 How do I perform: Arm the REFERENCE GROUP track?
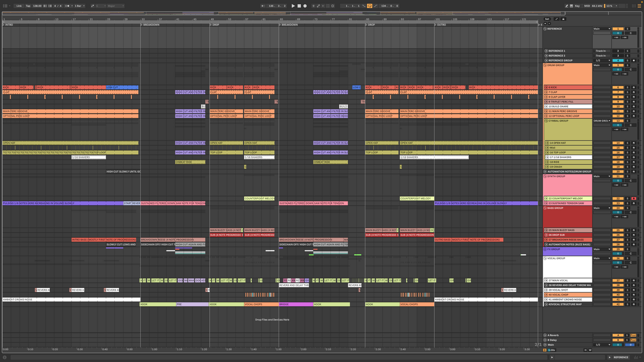pyautogui.click(x=633, y=61)
